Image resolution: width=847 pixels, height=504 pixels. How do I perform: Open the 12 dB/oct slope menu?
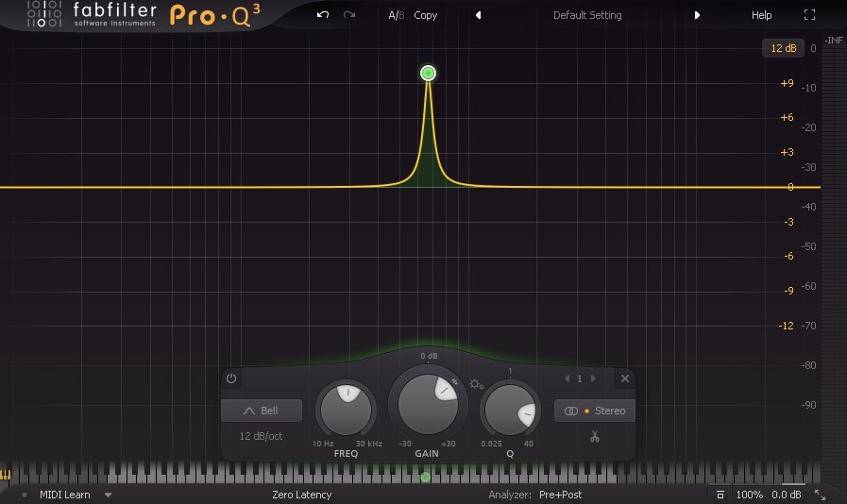[x=261, y=436]
